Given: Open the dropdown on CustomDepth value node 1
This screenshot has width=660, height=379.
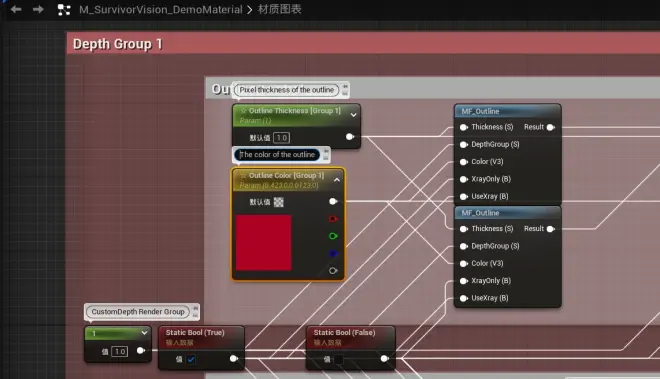Looking at the screenshot, I should (144, 333).
